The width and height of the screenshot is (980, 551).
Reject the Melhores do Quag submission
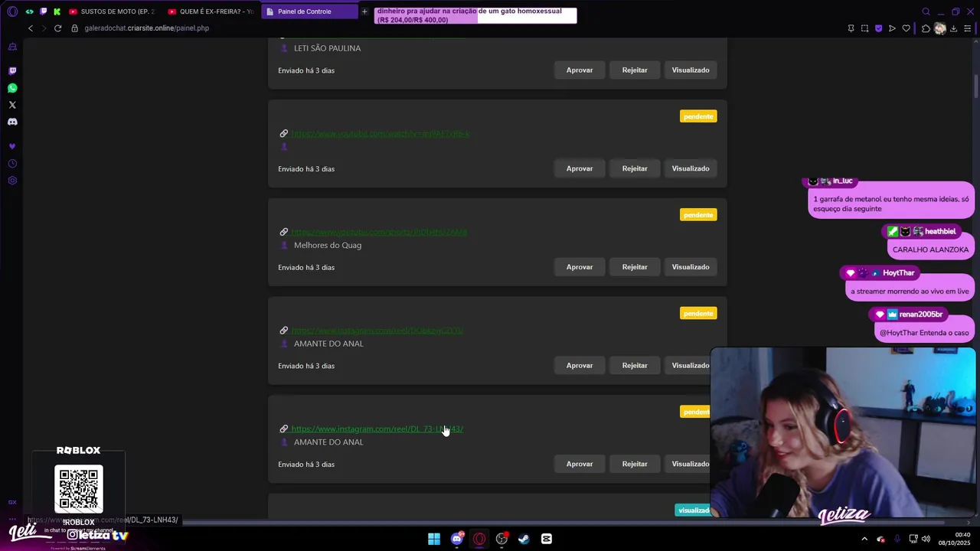pyautogui.click(x=635, y=267)
